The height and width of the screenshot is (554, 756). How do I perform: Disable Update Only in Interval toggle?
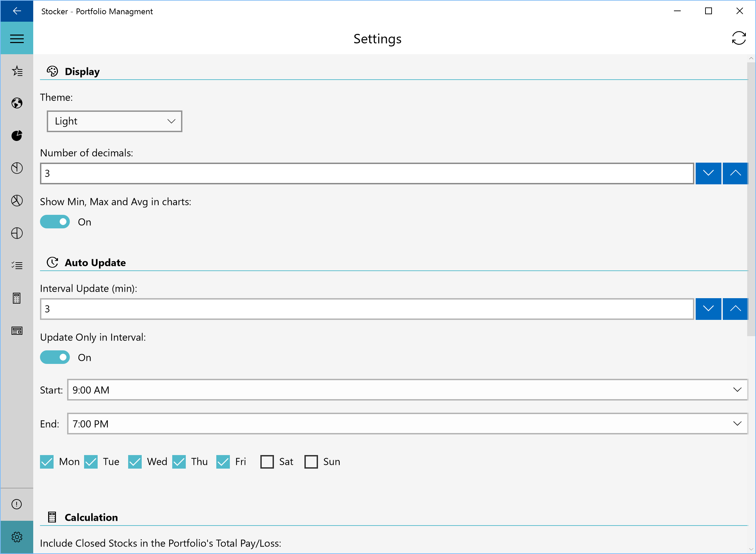pyautogui.click(x=55, y=357)
